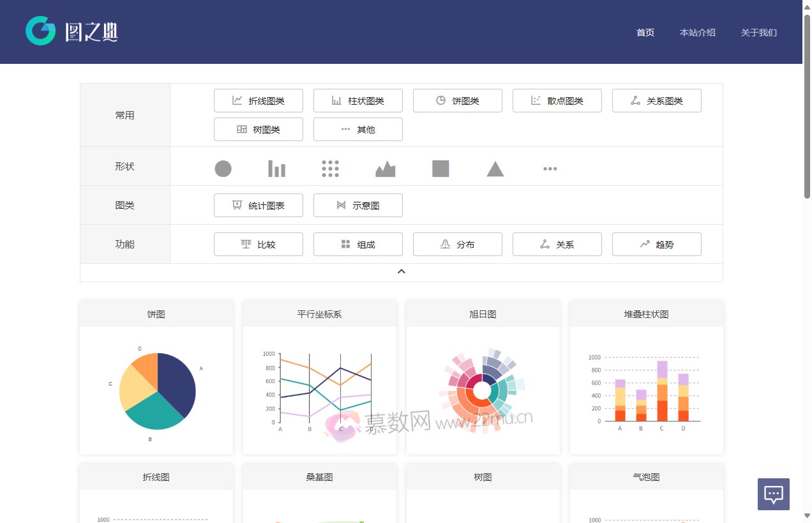Click the 图之典 site logo

[x=72, y=30]
